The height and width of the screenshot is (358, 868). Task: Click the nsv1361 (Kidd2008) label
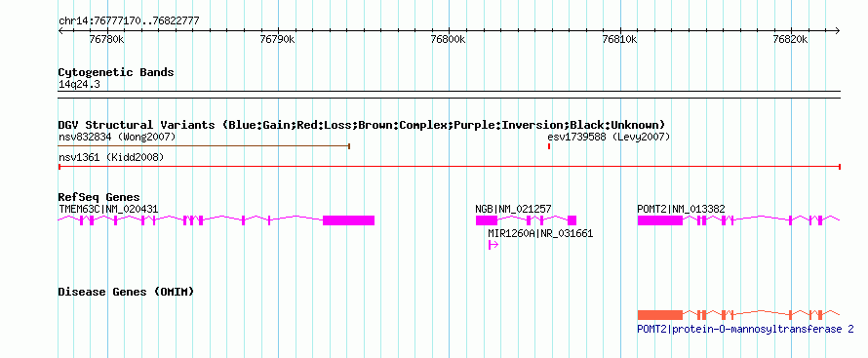click(x=111, y=158)
